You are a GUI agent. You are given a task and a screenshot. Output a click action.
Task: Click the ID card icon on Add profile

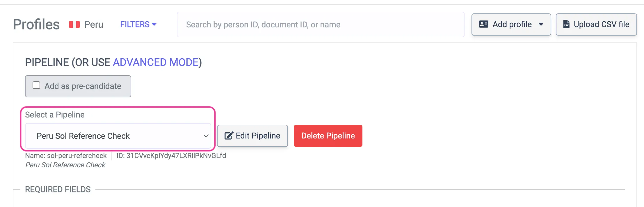pos(483,24)
